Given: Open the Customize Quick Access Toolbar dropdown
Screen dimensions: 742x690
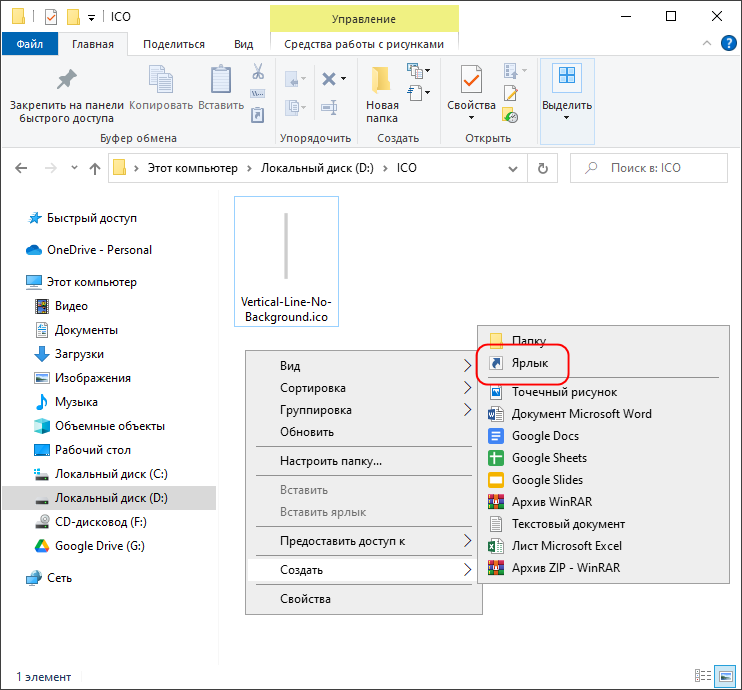Looking at the screenshot, I should (91, 18).
